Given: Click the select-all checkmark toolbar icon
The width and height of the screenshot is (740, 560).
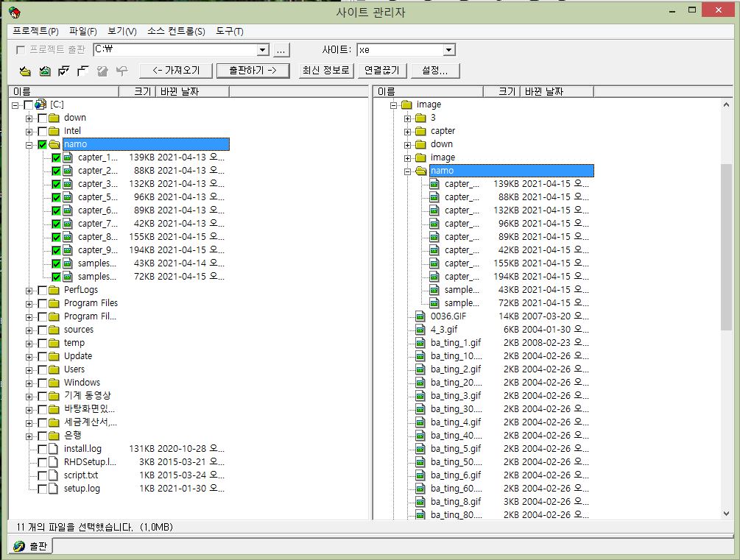Looking at the screenshot, I should 63,71.
